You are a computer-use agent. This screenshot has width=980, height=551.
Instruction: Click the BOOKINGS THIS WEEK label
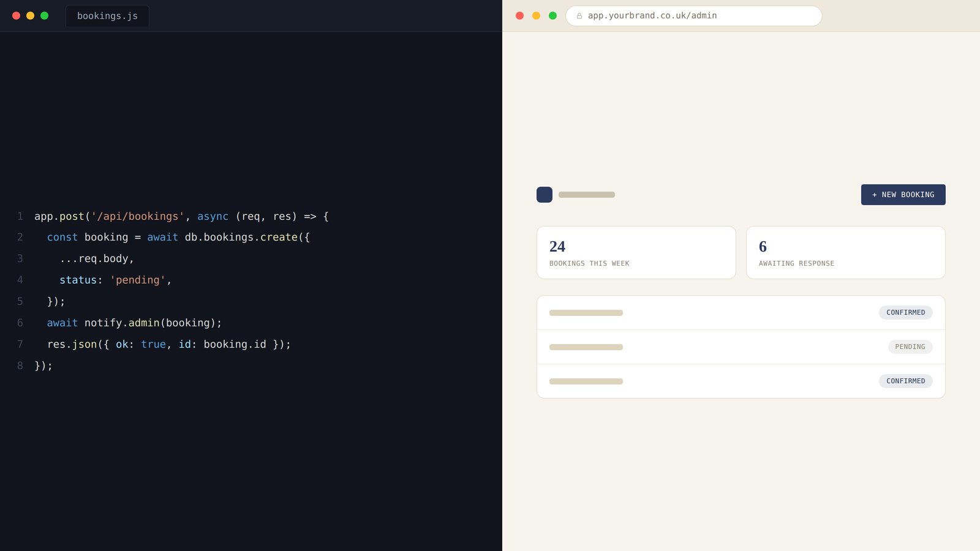click(589, 263)
